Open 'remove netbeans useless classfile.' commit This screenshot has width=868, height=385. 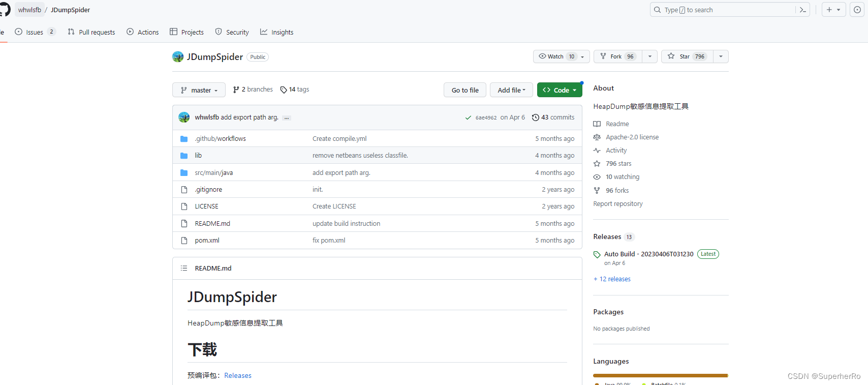360,155
